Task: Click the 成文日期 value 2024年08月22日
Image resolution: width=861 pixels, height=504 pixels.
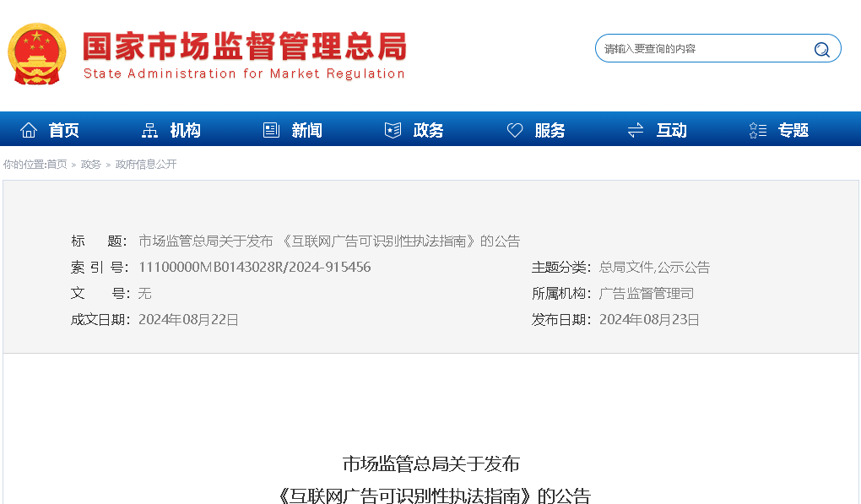Action: 188,319
